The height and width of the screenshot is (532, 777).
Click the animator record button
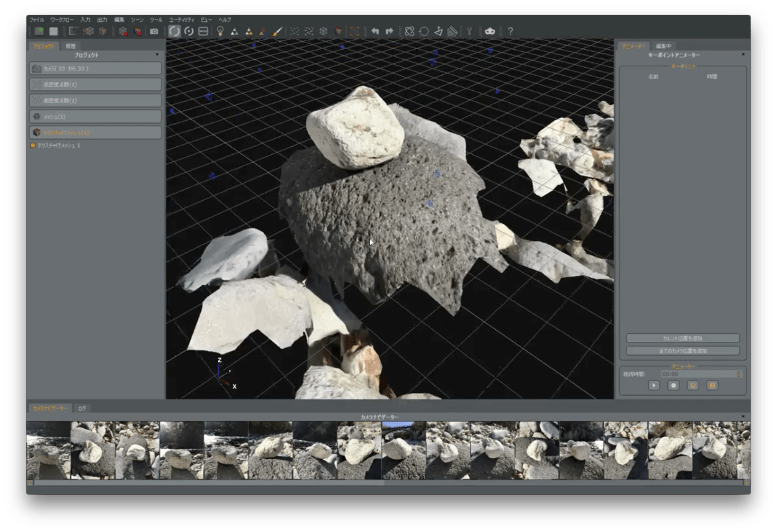673,386
